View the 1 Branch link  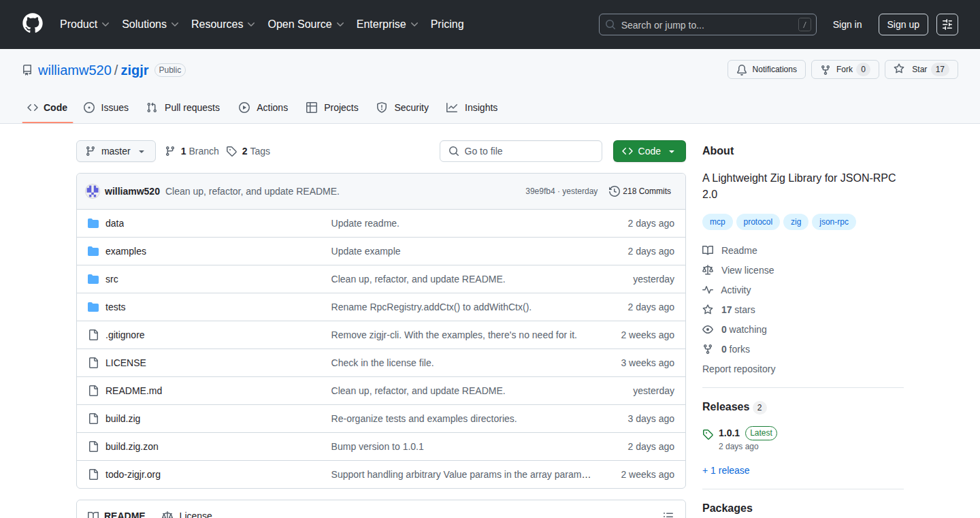point(192,151)
